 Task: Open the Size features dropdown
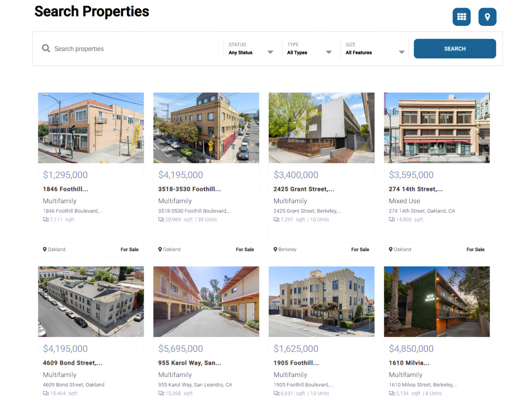[x=375, y=49]
